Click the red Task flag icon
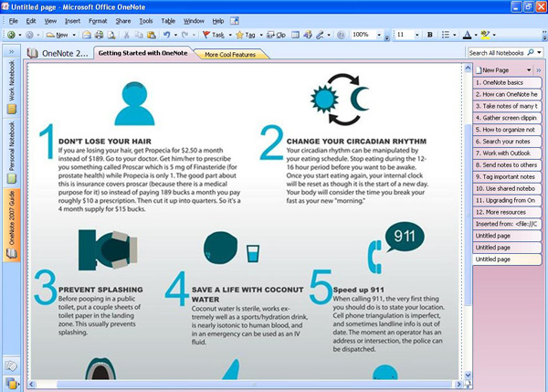The width and height of the screenshot is (548, 392). [206, 35]
